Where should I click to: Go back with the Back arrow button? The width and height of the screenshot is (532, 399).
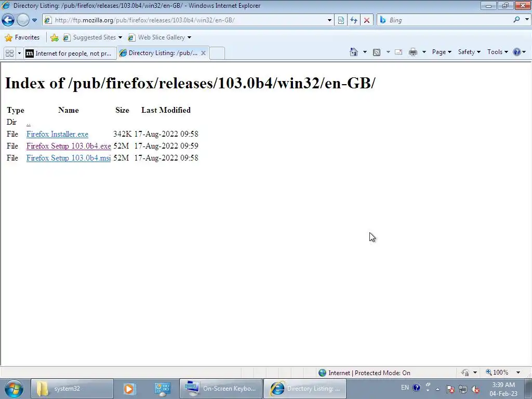(x=8, y=20)
